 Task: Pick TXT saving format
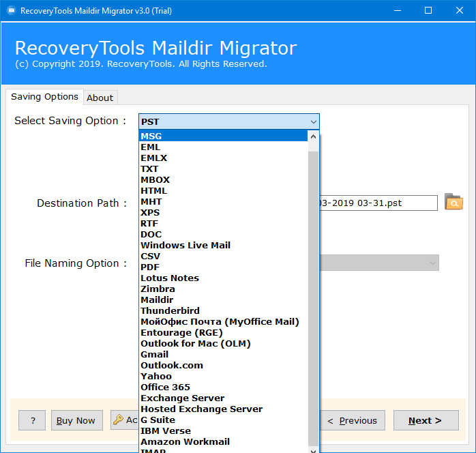[224, 169]
